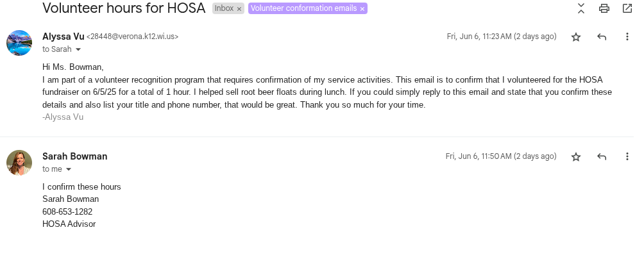
Task: Collapse all messages in the thread
Action: pos(581,8)
